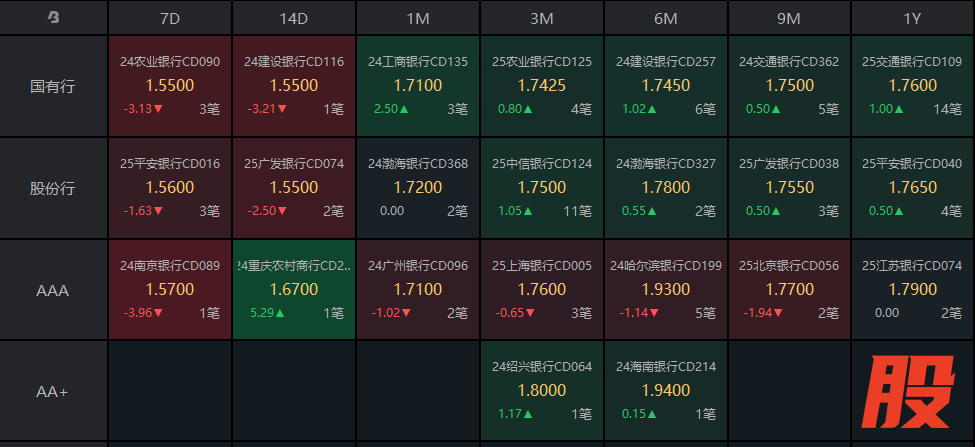
Task: Click the logo icon in the top-left header cell
Action: click(x=53, y=17)
